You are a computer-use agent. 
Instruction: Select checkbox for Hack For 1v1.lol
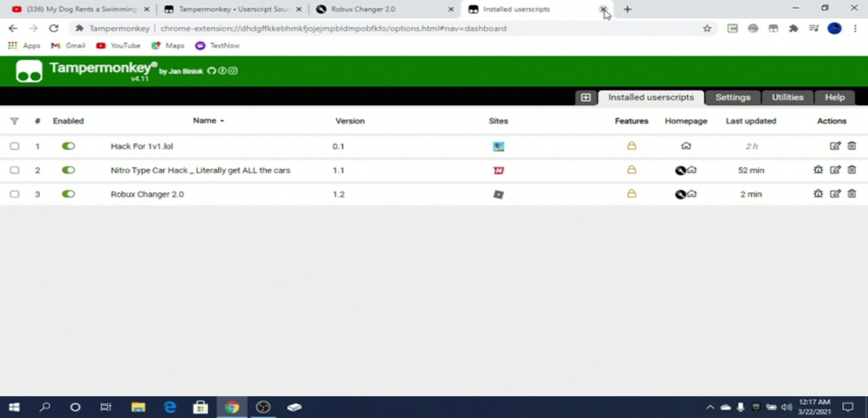pyautogui.click(x=15, y=146)
